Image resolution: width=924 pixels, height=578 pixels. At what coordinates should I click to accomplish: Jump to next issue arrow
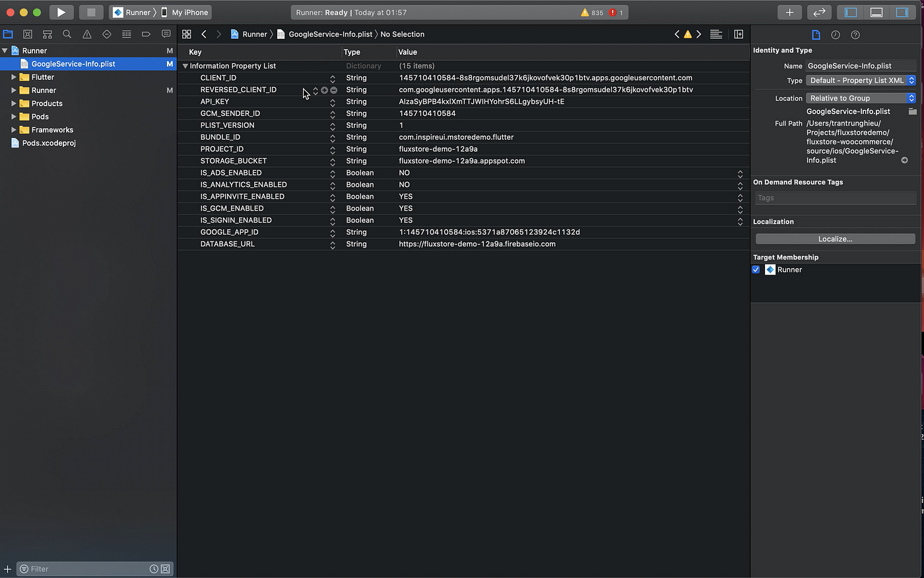(699, 34)
